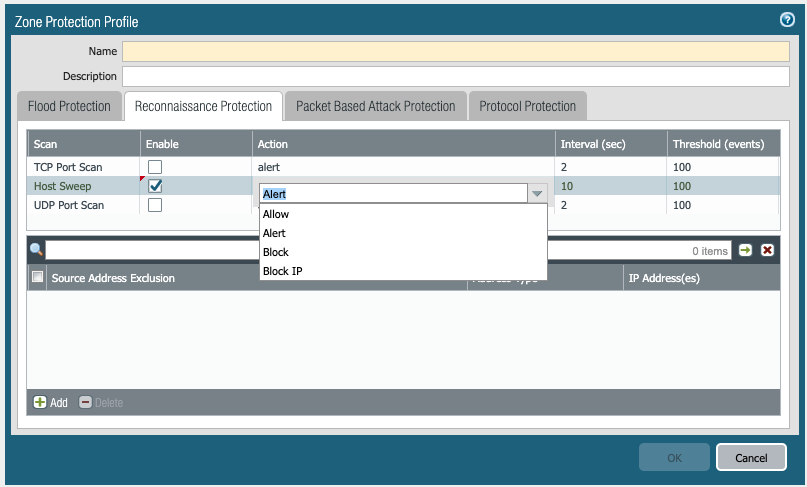
Task: Open the Packet Based Attack Protection tab
Action: coord(376,106)
